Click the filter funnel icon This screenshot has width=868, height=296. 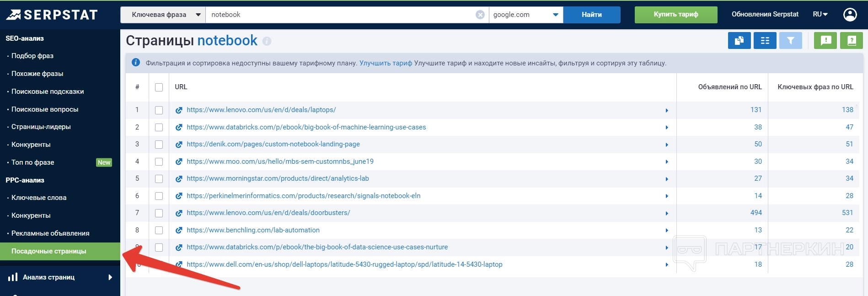tap(790, 41)
